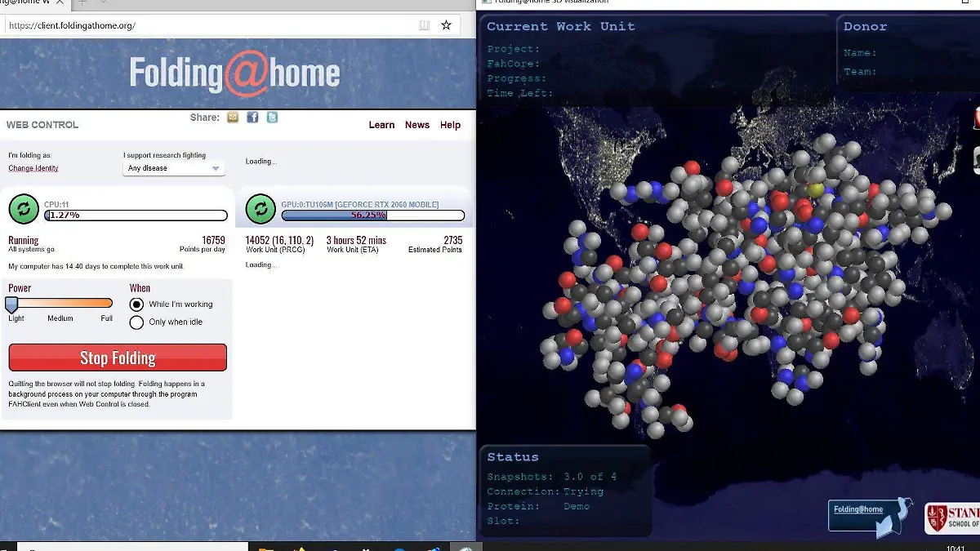
Task: Click the 'WEB CONTROL' heading
Action: pyautogui.click(x=42, y=125)
